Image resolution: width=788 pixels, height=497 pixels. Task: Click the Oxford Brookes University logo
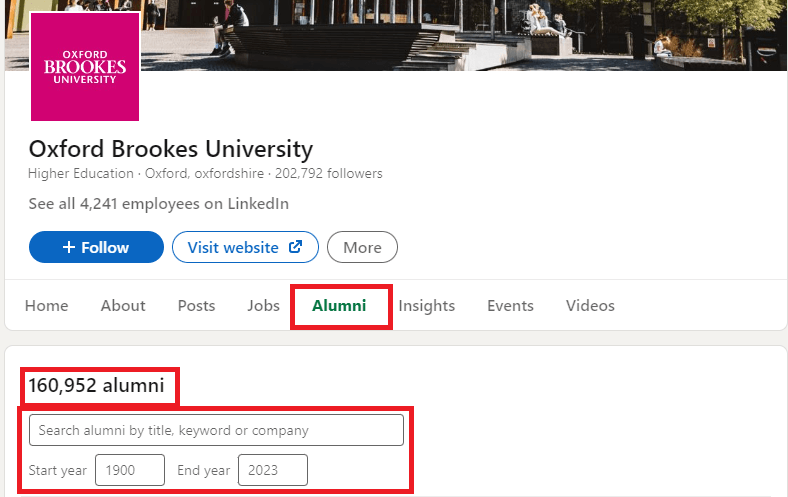(x=85, y=66)
